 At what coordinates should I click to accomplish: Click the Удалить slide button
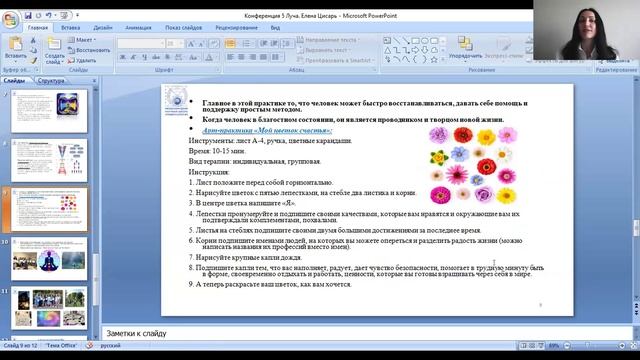click(82, 60)
